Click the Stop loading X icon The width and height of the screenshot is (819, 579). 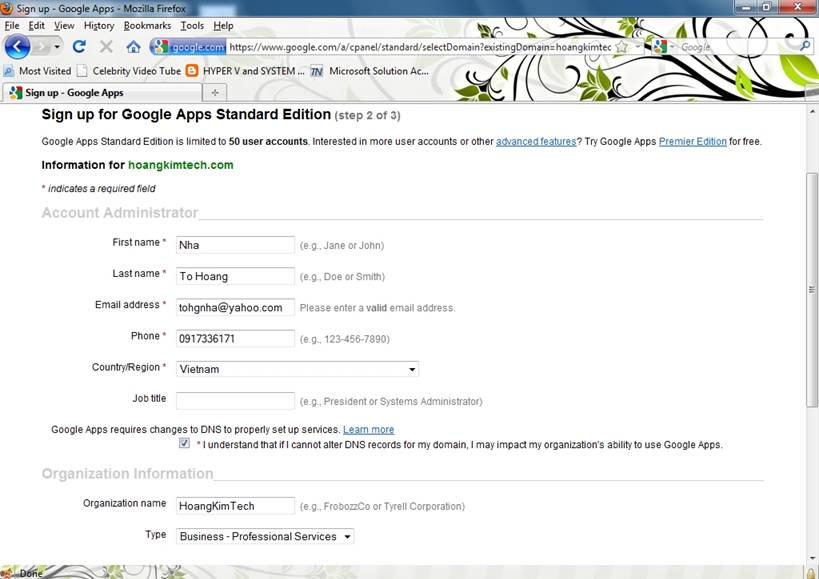pyautogui.click(x=106, y=46)
